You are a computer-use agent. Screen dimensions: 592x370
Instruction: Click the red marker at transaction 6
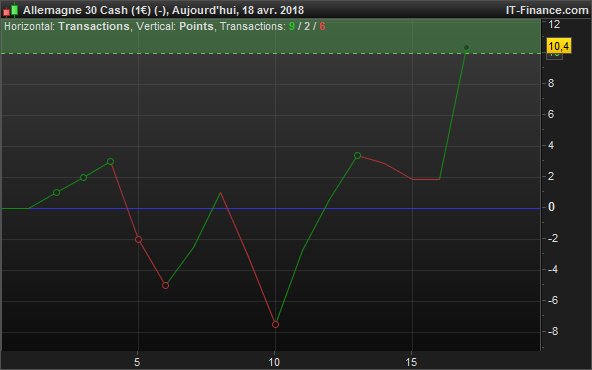tap(165, 285)
